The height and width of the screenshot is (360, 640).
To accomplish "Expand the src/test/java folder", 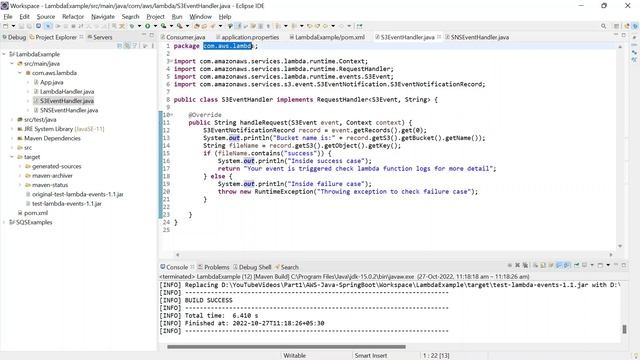I will pos(12,120).
